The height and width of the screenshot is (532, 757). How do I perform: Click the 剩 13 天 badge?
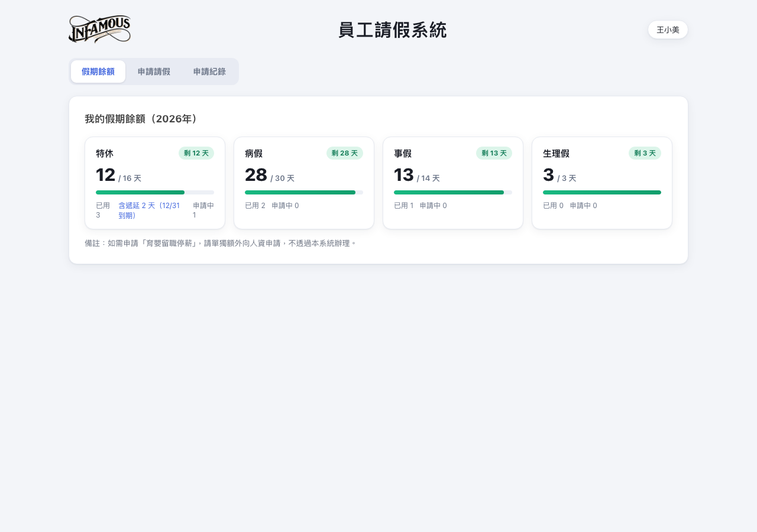pyautogui.click(x=494, y=153)
